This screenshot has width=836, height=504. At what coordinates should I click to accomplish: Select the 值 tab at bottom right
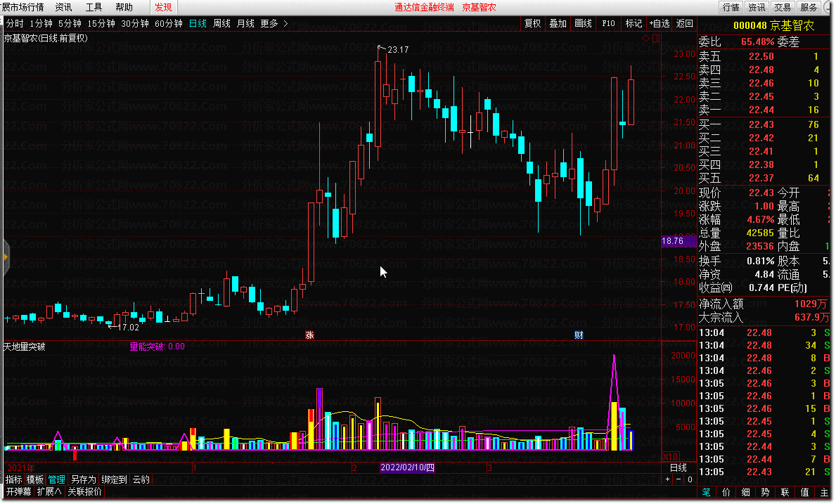point(804,492)
